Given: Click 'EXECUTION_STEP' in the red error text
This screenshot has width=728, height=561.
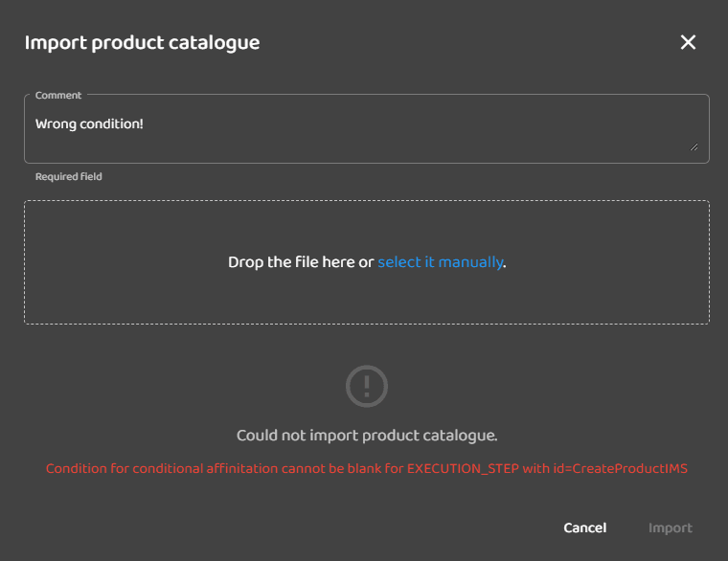Looking at the screenshot, I should pyautogui.click(x=463, y=469).
